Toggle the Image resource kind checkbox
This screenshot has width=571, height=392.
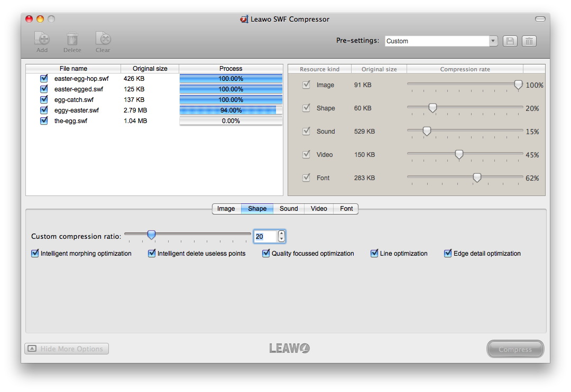pos(306,85)
